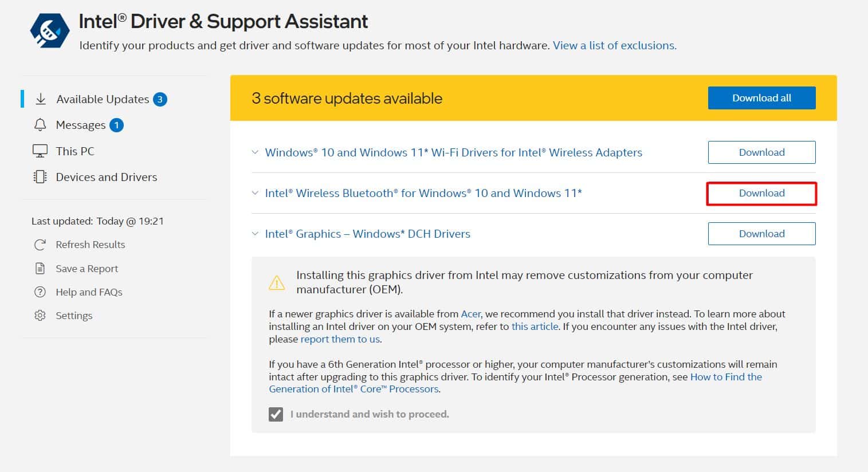The image size is (868, 472).
Task: Click the Settings gear icon
Action: coord(40,316)
